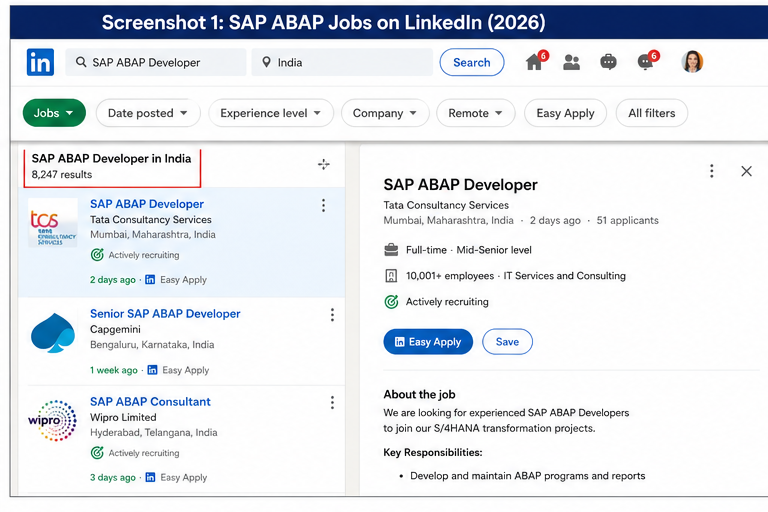The height and width of the screenshot is (512, 768).
Task: Focus the SAP ABAP Developer search field
Action: pos(156,62)
